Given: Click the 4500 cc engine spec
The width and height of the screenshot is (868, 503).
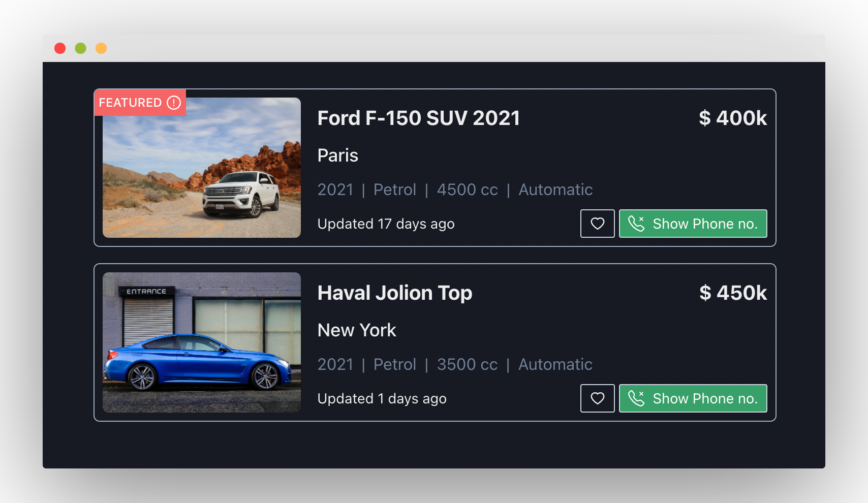Looking at the screenshot, I should point(468,190).
